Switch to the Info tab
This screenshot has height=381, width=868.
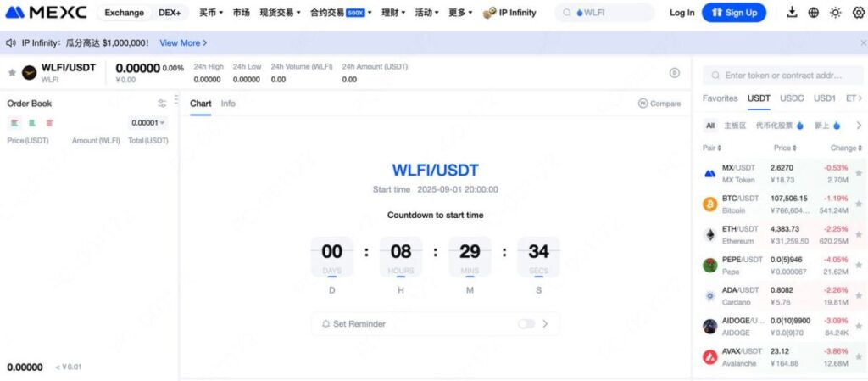[228, 103]
